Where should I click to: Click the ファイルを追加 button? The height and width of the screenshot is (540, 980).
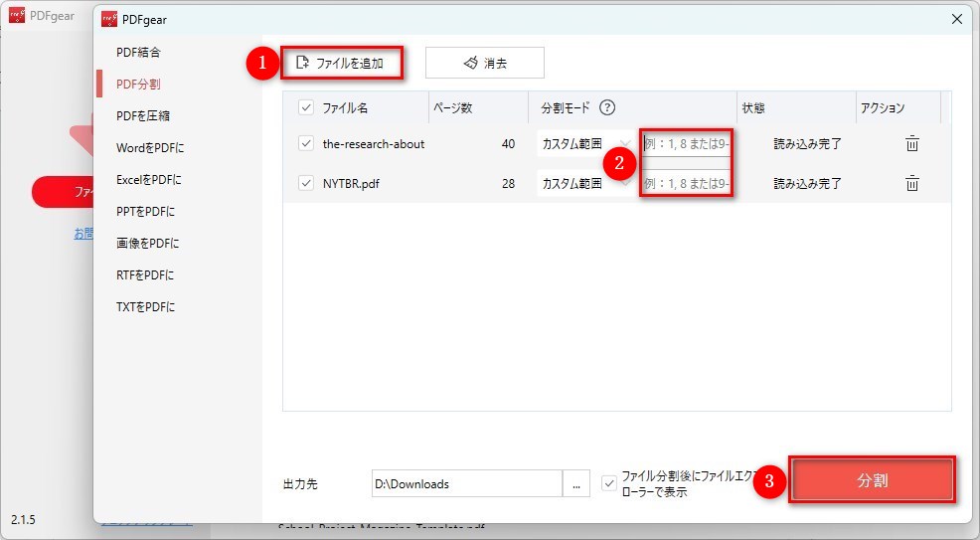coord(341,63)
